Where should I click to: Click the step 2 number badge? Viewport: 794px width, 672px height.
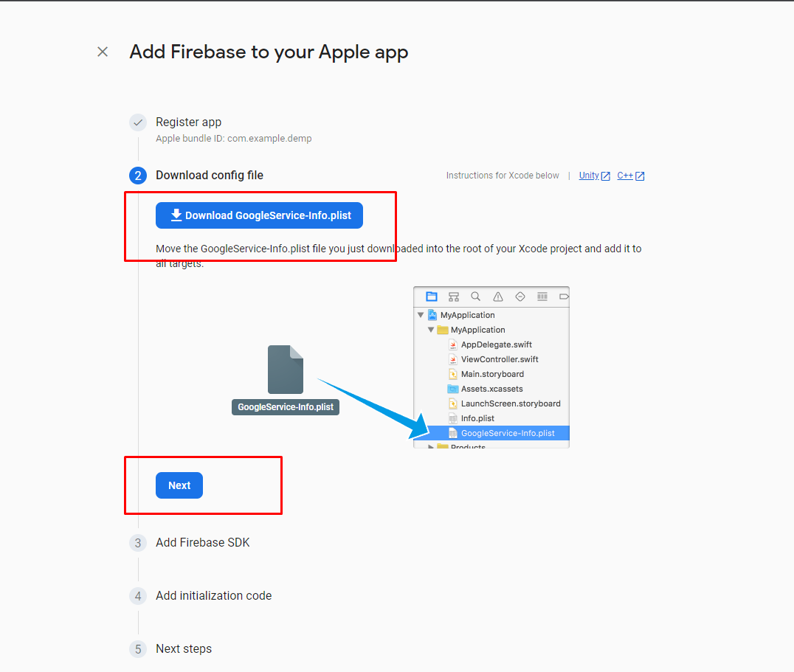tap(138, 176)
